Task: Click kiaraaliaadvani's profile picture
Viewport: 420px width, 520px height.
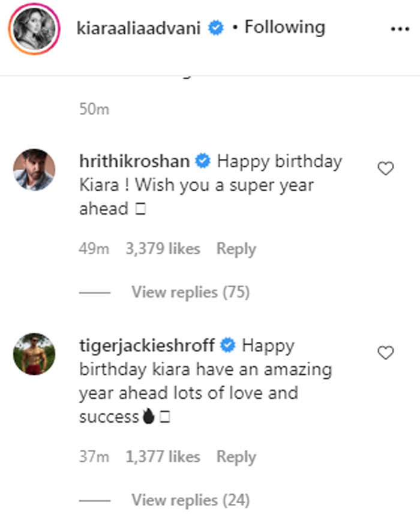Action: pyautogui.click(x=35, y=29)
